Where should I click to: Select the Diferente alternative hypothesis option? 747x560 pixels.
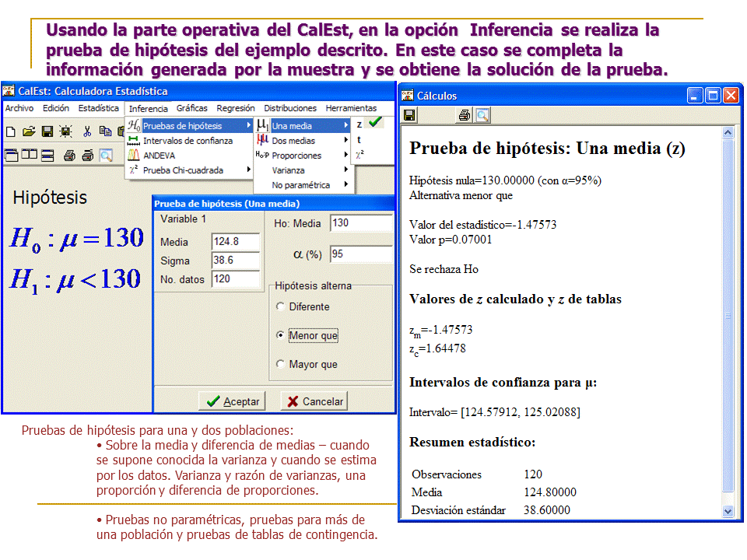point(280,306)
